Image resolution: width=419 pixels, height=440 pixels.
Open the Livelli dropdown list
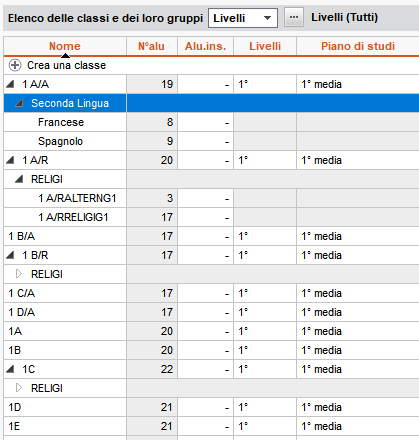[243, 18]
